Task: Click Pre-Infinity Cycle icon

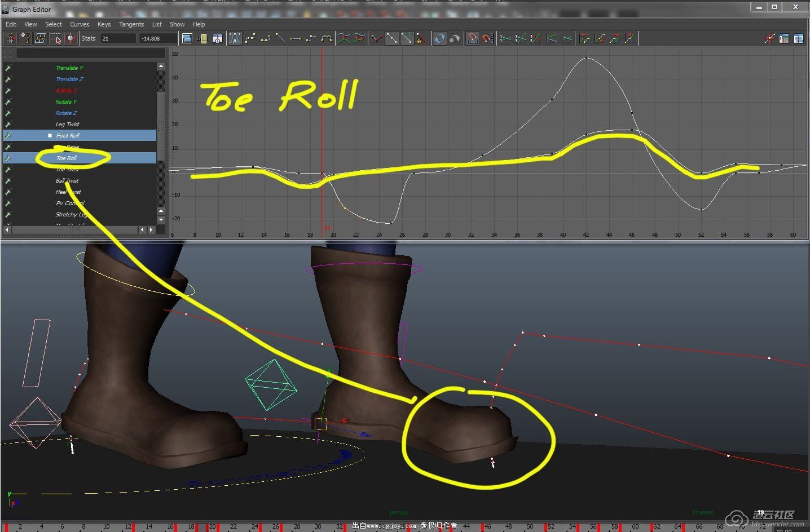Action: tap(585, 38)
